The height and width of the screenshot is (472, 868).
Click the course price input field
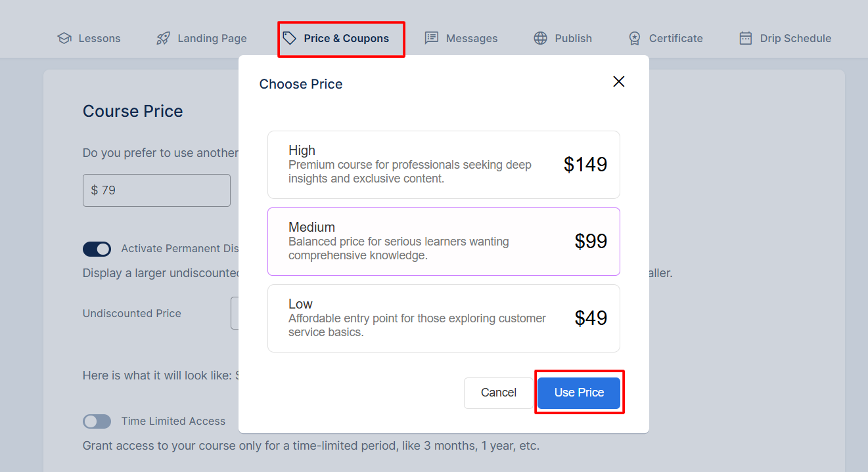click(156, 190)
